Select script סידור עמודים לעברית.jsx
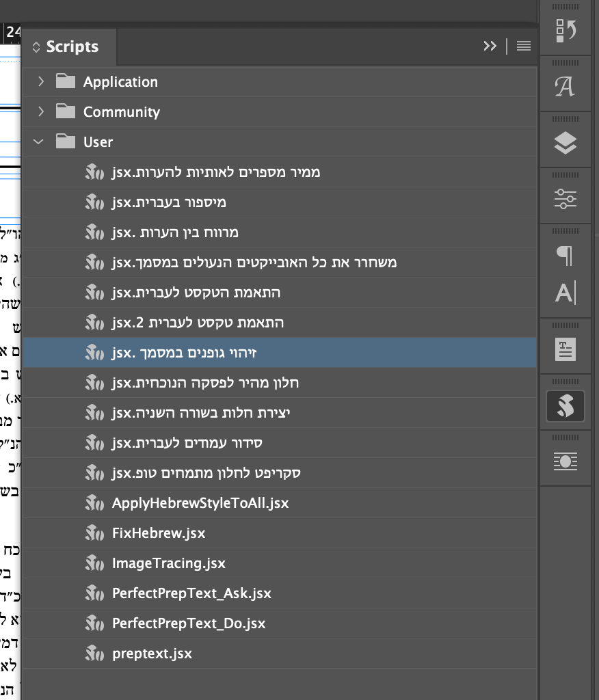Screen dimensions: 599x700 coord(280,443)
